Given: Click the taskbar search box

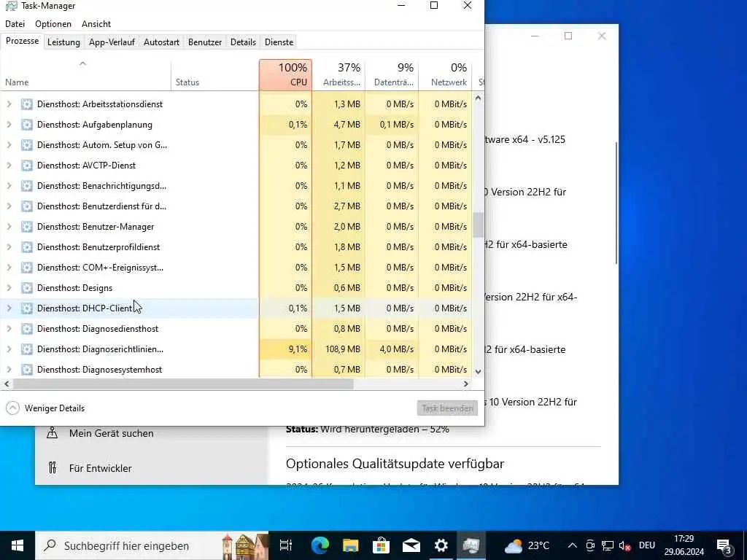Looking at the screenshot, I should (x=152, y=545).
